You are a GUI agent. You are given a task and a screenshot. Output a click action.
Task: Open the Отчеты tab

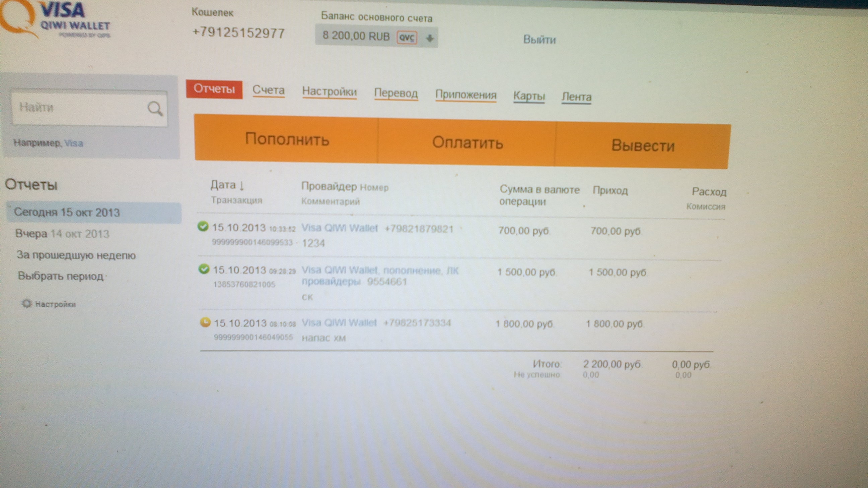214,89
